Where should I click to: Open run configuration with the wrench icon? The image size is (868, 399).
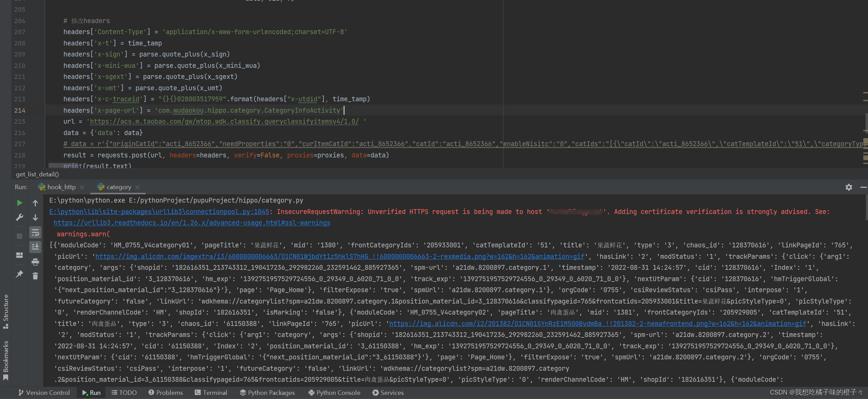(20, 217)
